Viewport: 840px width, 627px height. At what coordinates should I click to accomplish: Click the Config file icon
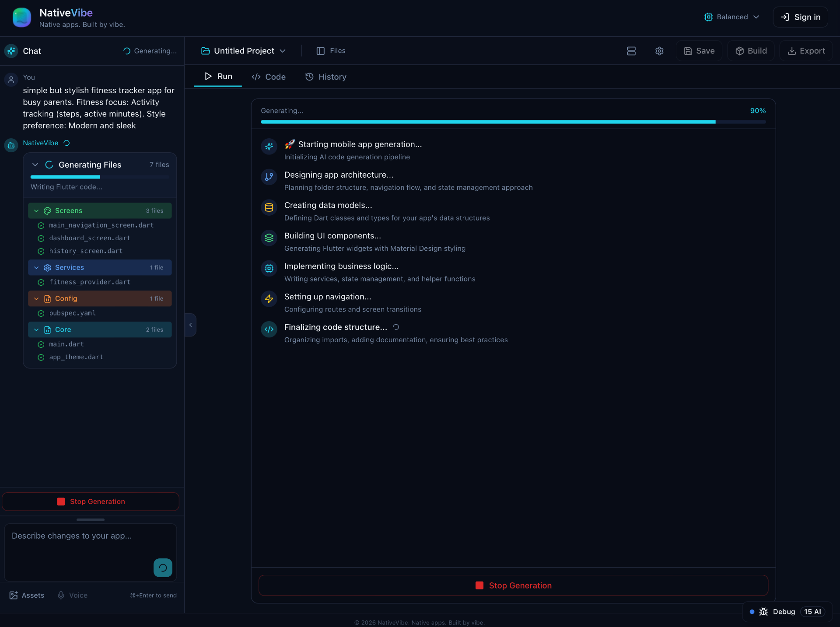point(47,299)
